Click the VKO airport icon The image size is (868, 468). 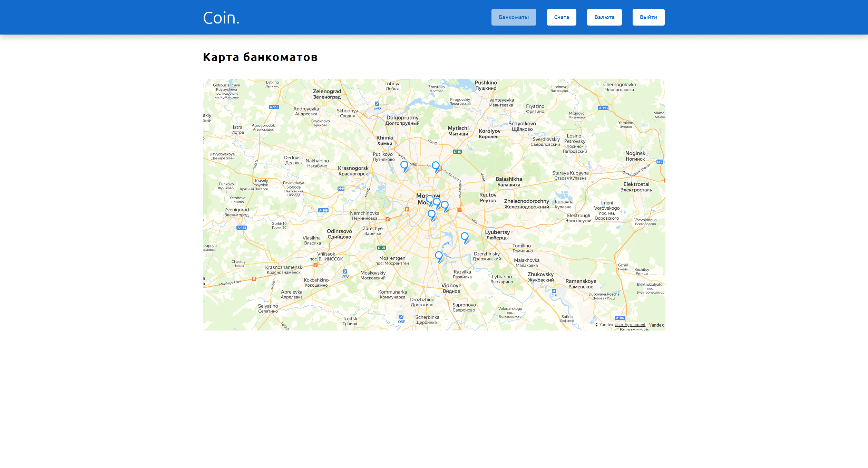click(x=345, y=271)
